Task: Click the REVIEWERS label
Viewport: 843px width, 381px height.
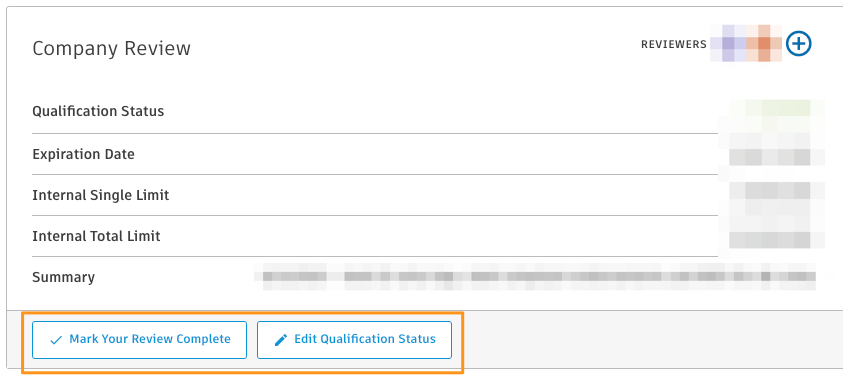Action: click(x=674, y=45)
